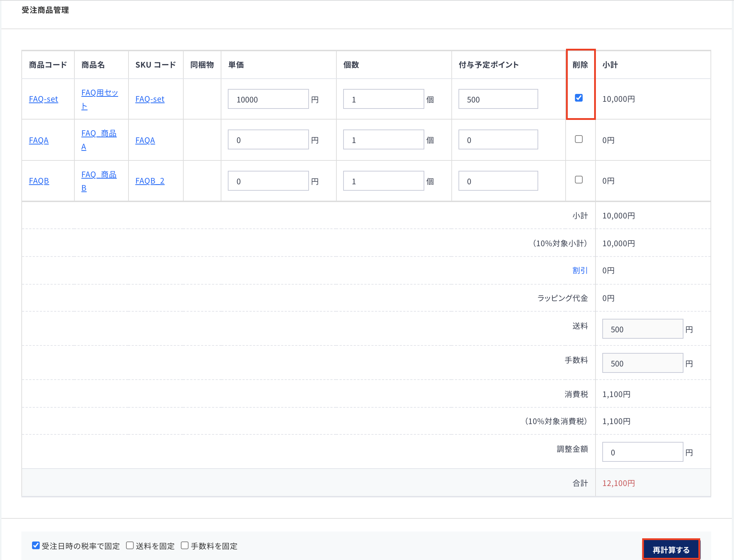This screenshot has height=560, width=734.
Task: Click the 単価 column header
Action: click(x=236, y=65)
